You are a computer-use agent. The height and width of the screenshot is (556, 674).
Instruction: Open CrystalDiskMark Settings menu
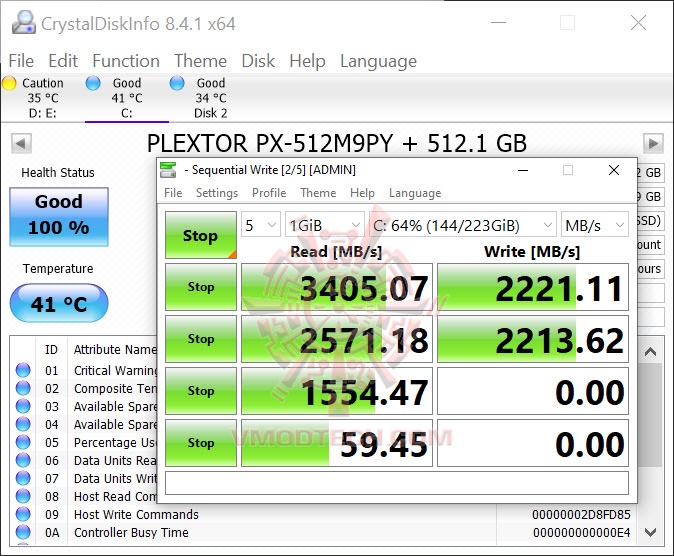pyautogui.click(x=217, y=193)
